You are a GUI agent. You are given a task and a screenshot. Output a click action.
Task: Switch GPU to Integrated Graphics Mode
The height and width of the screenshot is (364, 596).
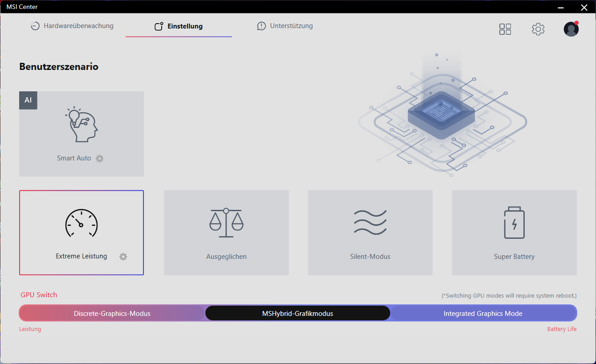click(x=483, y=313)
